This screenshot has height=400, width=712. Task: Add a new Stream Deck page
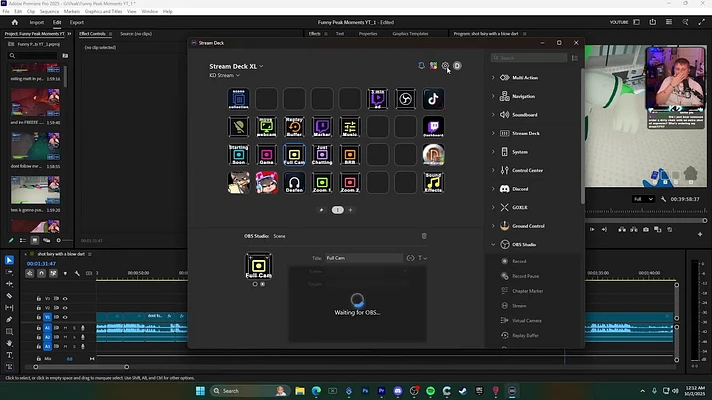(x=350, y=210)
